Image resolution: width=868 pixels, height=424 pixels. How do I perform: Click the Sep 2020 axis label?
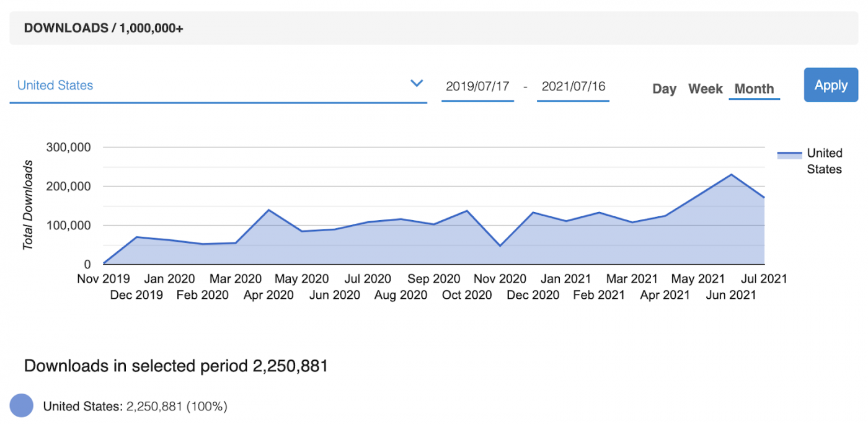(x=434, y=279)
